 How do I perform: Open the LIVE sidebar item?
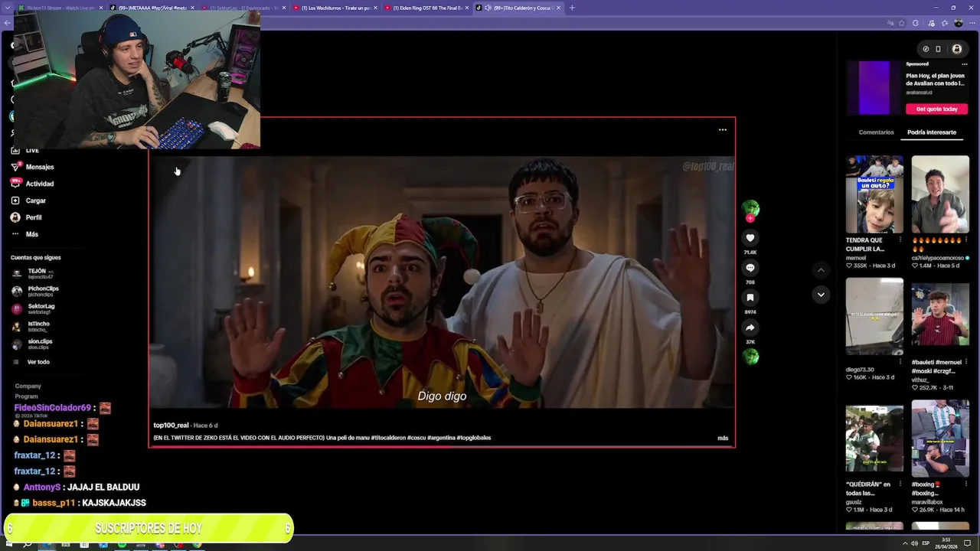tap(25, 150)
